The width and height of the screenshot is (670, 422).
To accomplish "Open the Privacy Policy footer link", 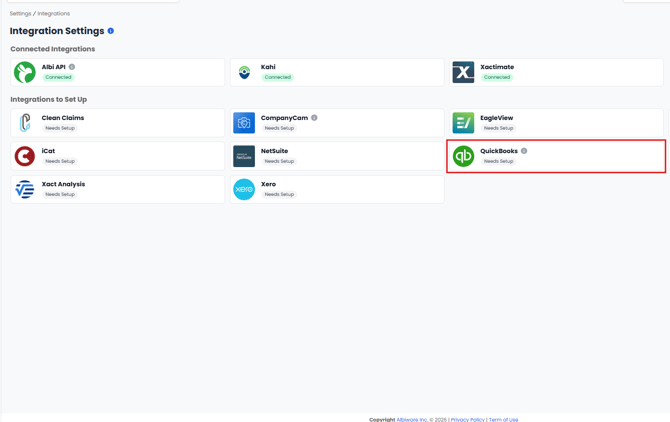I will (x=467, y=419).
